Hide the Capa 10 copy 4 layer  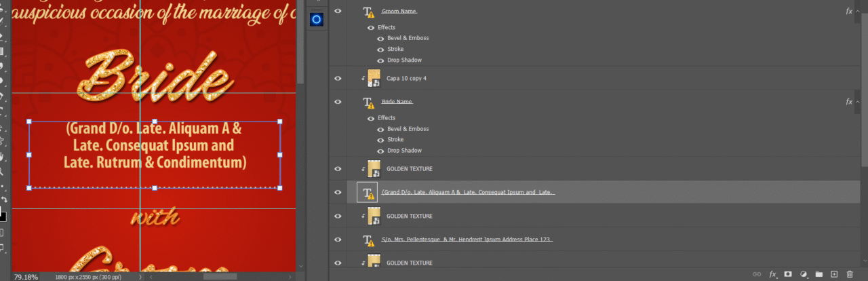[338, 79]
